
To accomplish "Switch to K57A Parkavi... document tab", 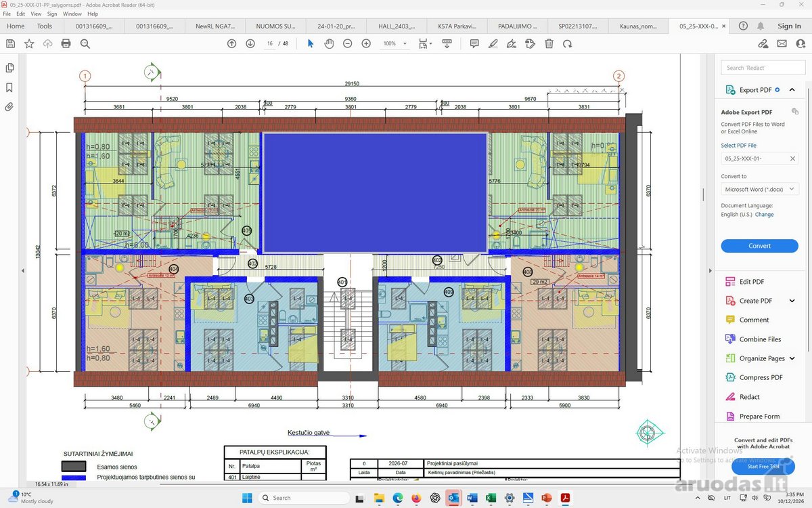I will (457, 26).
